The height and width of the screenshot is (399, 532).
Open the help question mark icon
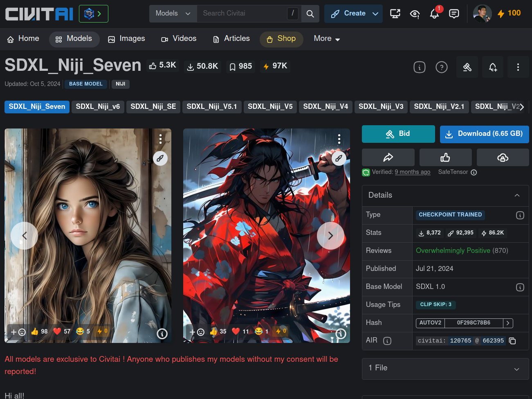click(x=442, y=67)
